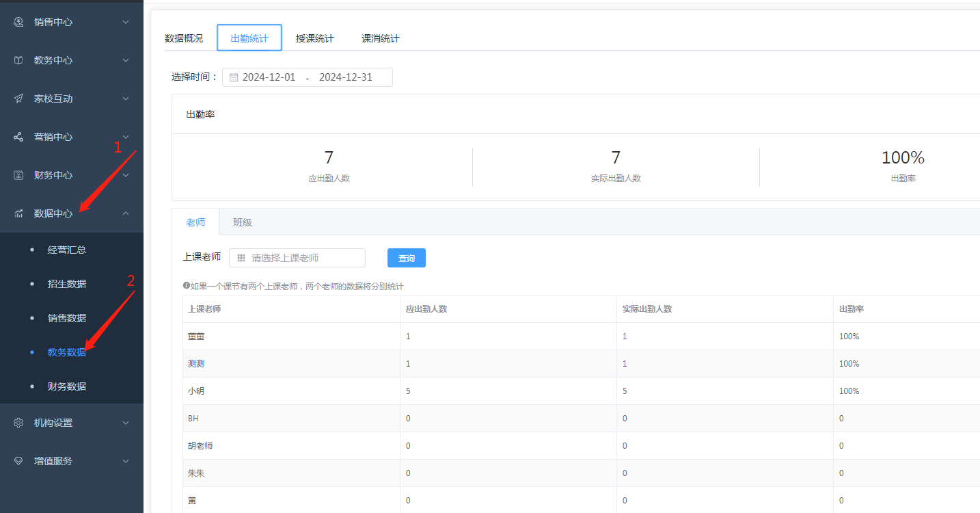Click the 教务中心 book icon
Viewport: 980px width, 513px height.
18,60
